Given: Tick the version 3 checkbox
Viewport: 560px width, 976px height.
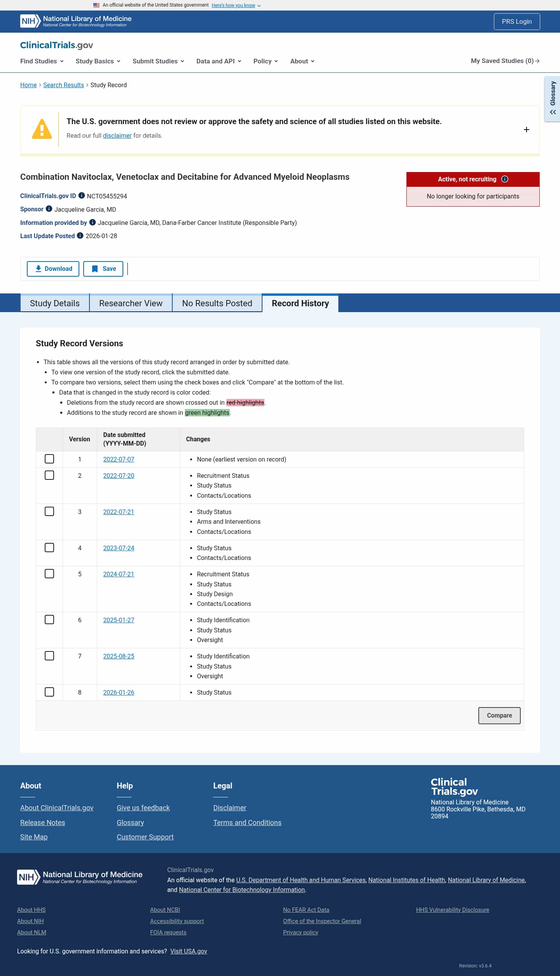Looking at the screenshot, I should point(49,511).
